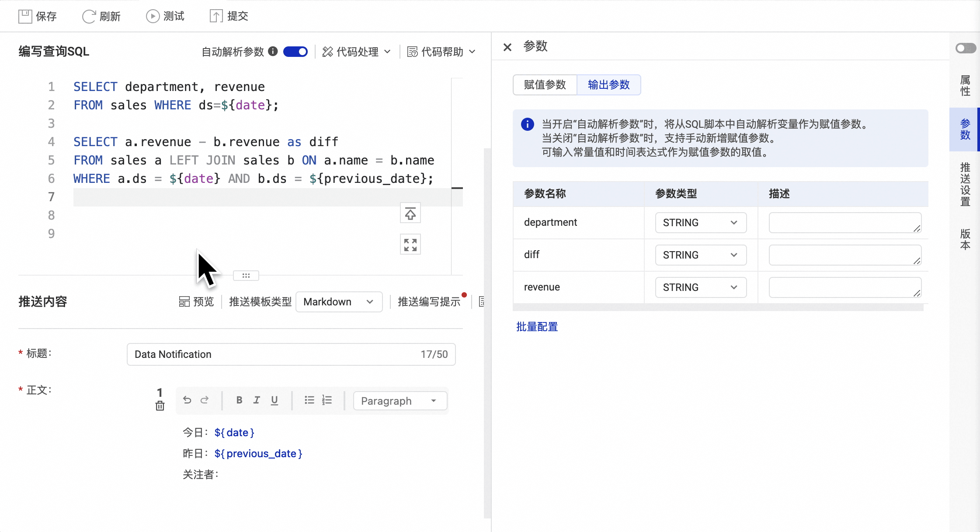Click the Data Notification title field
The height and width of the screenshot is (532, 980).
pos(291,354)
